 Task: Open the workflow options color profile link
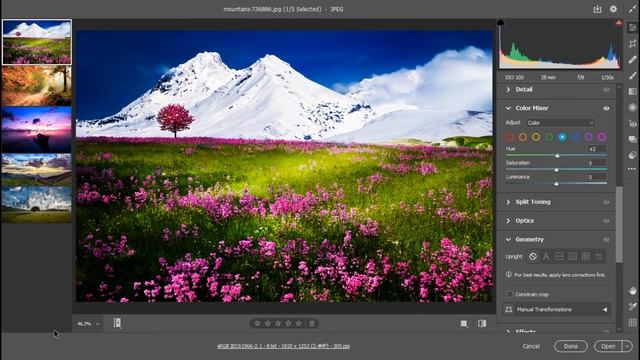coord(284,346)
